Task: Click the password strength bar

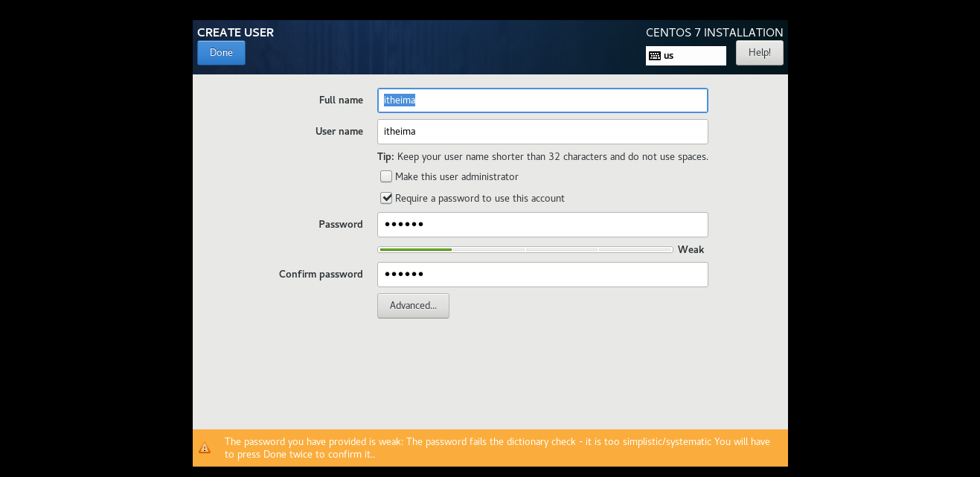Action: point(525,249)
